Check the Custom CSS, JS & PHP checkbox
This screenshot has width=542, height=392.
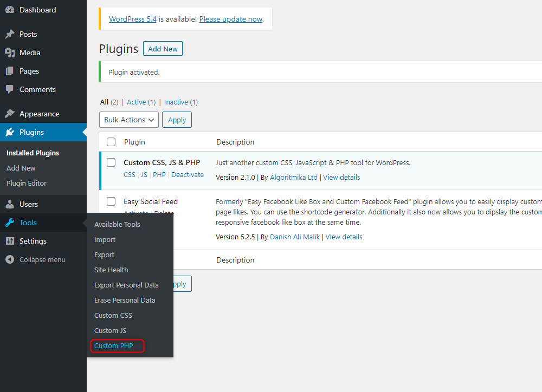[x=111, y=162]
